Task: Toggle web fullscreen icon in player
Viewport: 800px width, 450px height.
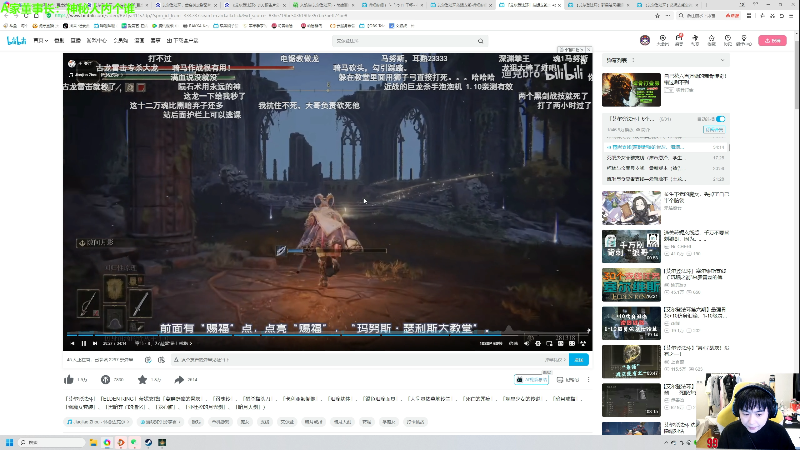Action: click(571, 343)
